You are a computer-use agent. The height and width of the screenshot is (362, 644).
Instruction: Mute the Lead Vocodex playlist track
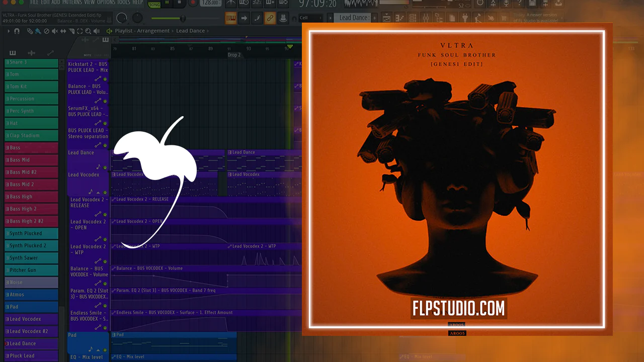click(x=105, y=193)
